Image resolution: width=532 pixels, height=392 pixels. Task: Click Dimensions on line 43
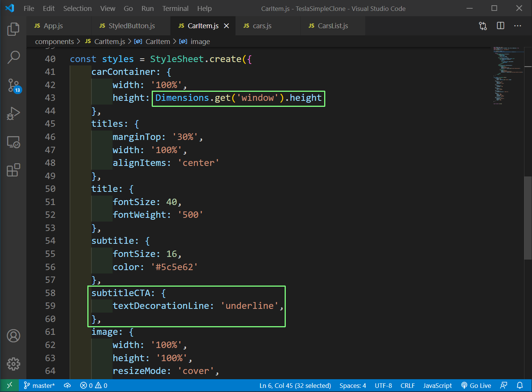[182, 98]
